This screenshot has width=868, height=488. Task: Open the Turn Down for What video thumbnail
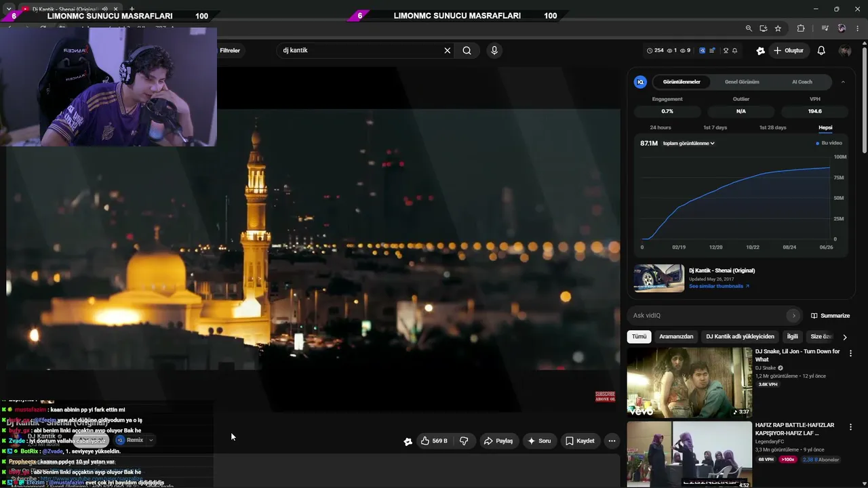tap(689, 382)
